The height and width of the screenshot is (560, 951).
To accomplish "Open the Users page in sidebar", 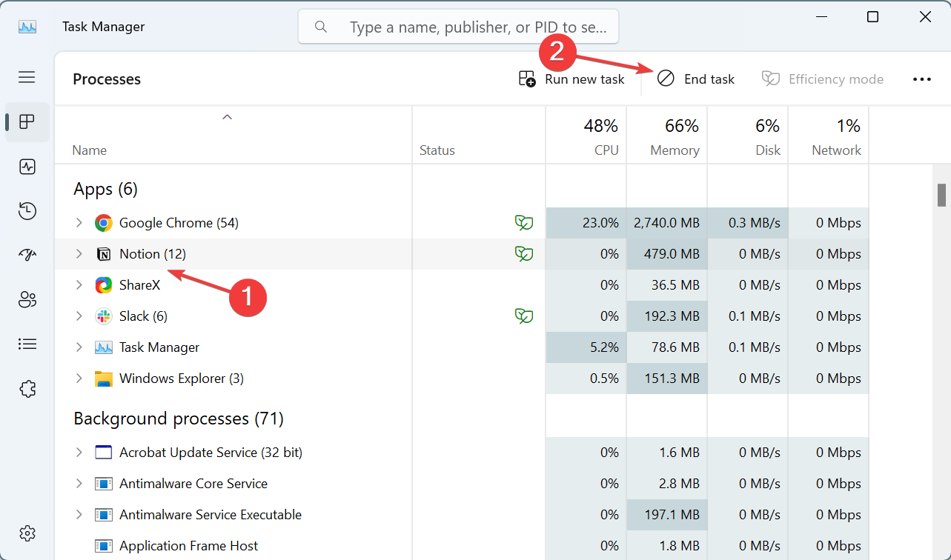I will [x=27, y=300].
